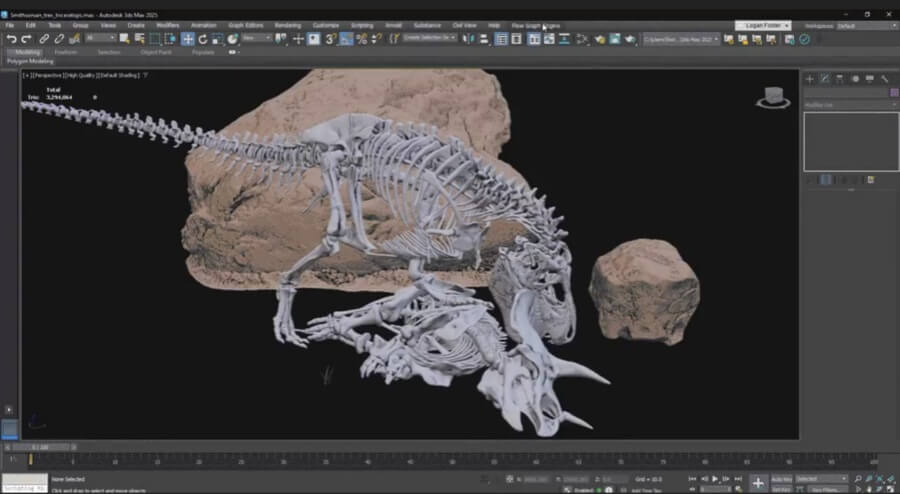Choose the Select and Place tool

(232, 39)
